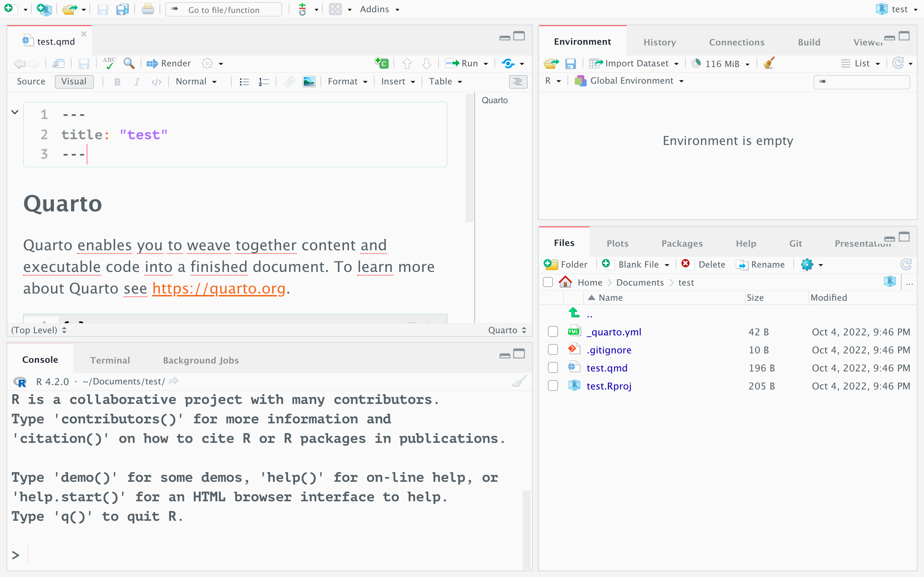Click the Go to file/function field
The height and width of the screenshot is (577, 924).
point(224,10)
